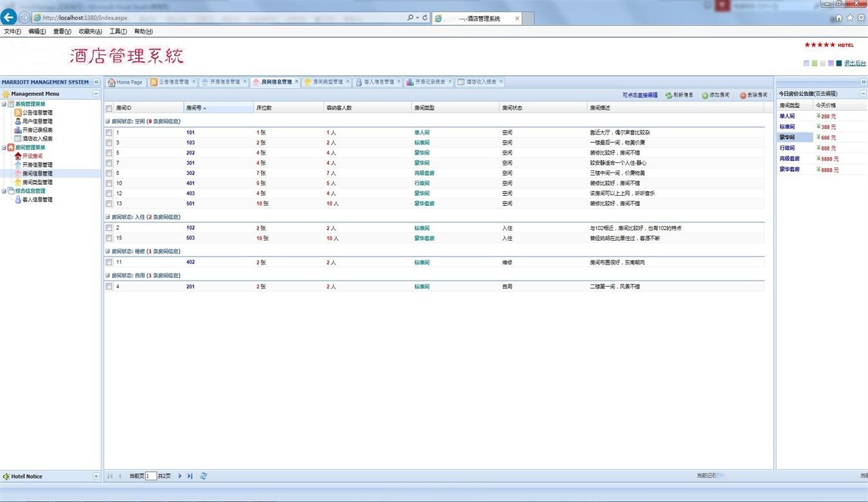Tick the checkbox for room 503
The height and width of the screenshot is (502, 868).
tap(109, 238)
